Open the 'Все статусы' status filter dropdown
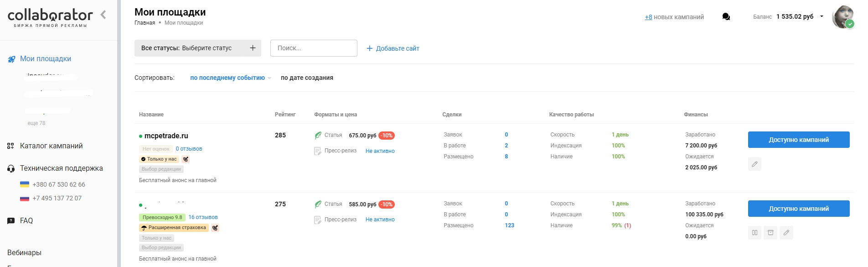This screenshot has width=868, height=267. click(x=197, y=48)
